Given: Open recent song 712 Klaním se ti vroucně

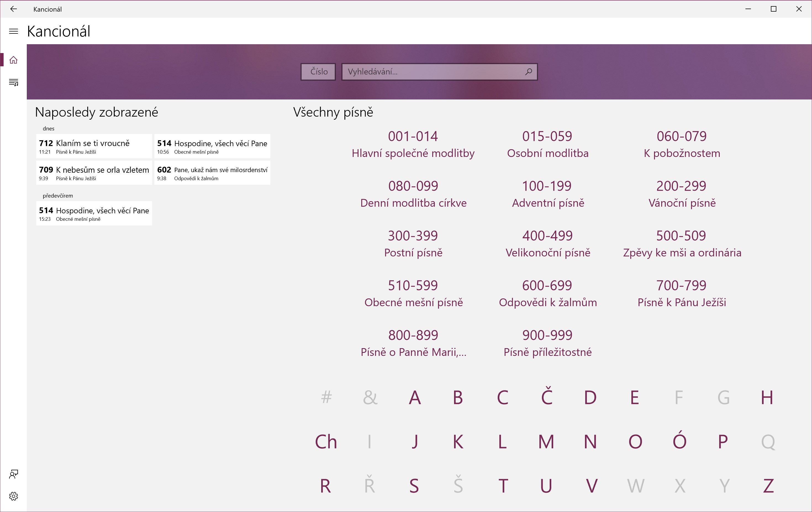Looking at the screenshot, I should [x=94, y=146].
